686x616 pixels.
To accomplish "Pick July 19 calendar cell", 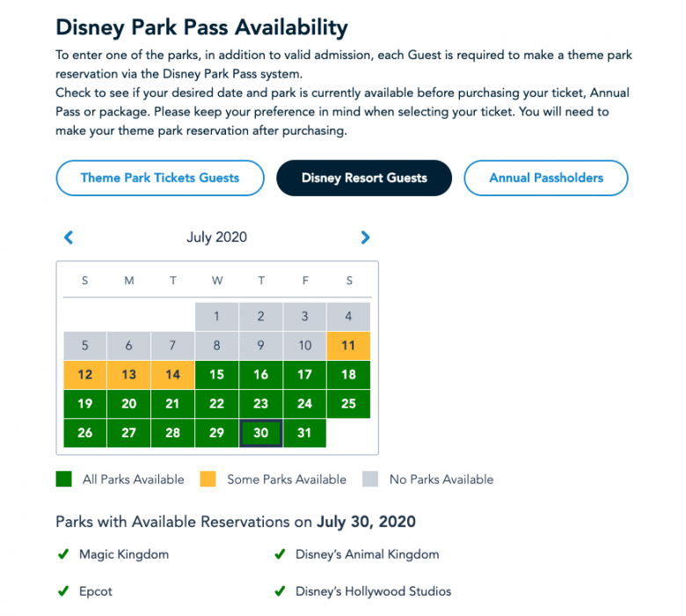I will [x=85, y=403].
